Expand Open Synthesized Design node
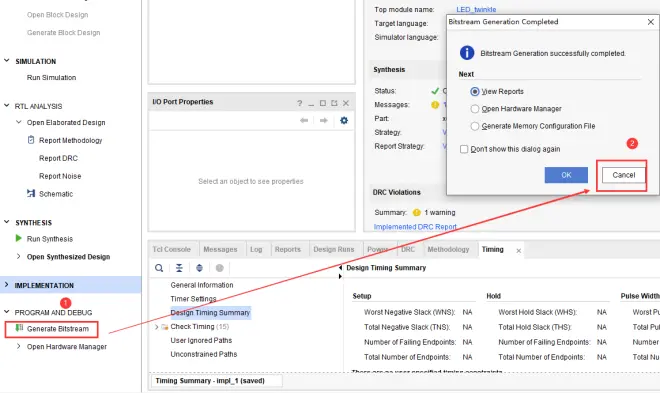 pyautogui.click(x=19, y=256)
